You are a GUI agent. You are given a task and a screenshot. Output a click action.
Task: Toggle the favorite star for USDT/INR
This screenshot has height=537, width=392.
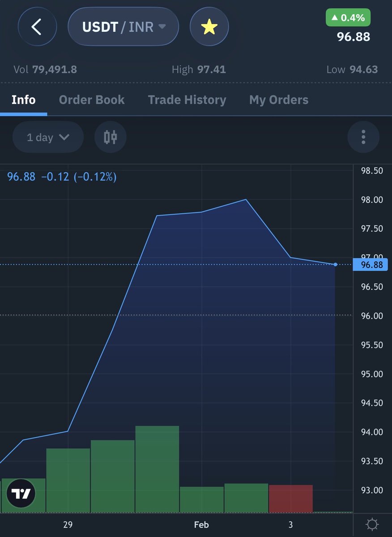(209, 27)
